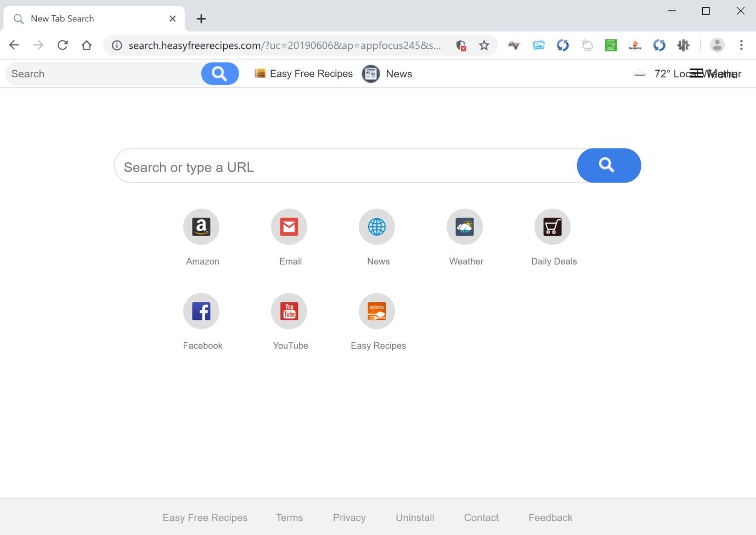Open the weather cloud extension in Chrome toolbar
This screenshot has height=535, width=756.
coord(587,45)
